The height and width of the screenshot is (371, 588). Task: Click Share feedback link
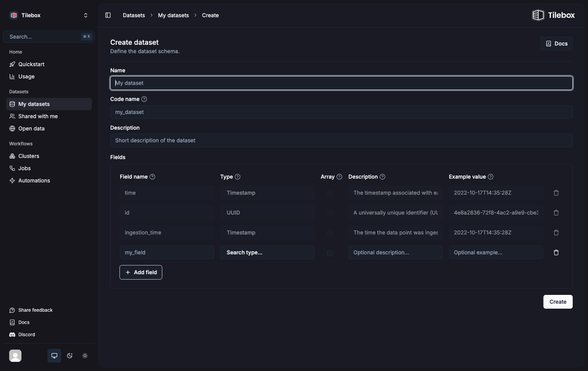pyautogui.click(x=49, y=310)
